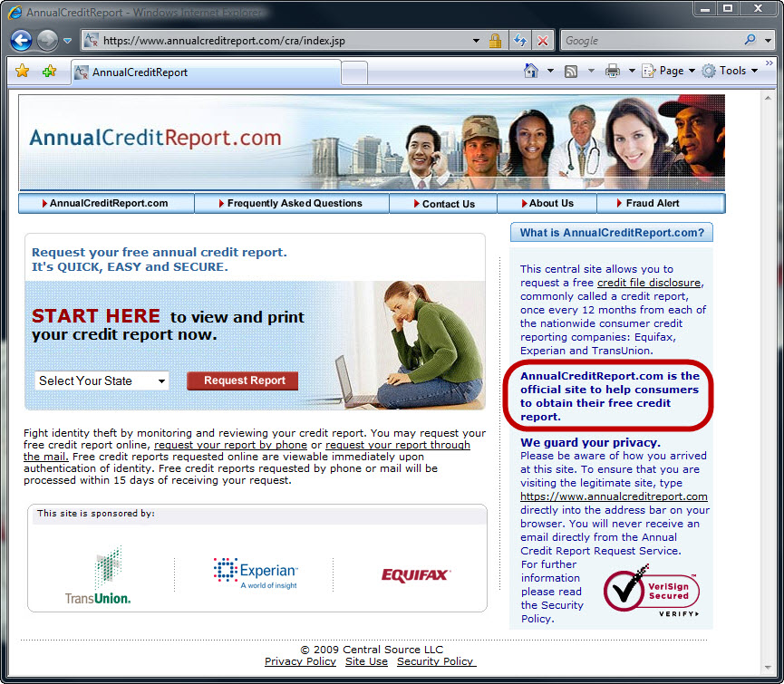Image resolution: width=784 pixels, height=684 pixels.
Task: Click the browser Forward arrow button
Action: point(47,41)
